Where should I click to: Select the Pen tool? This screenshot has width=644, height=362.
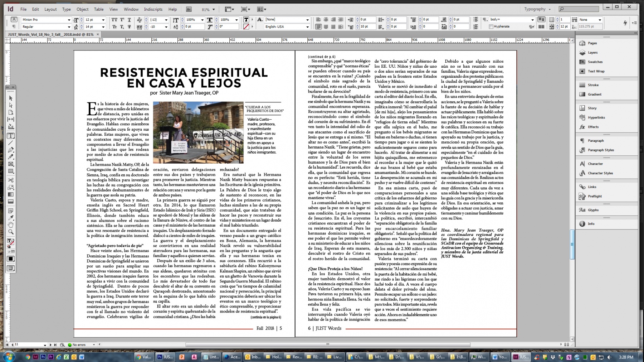[x=11, y=150]
